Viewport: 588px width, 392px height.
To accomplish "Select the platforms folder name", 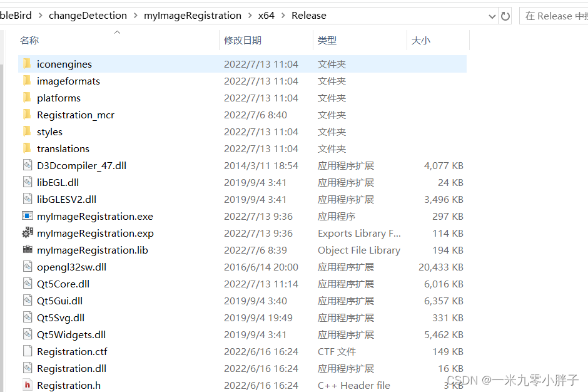I will 59,98.
